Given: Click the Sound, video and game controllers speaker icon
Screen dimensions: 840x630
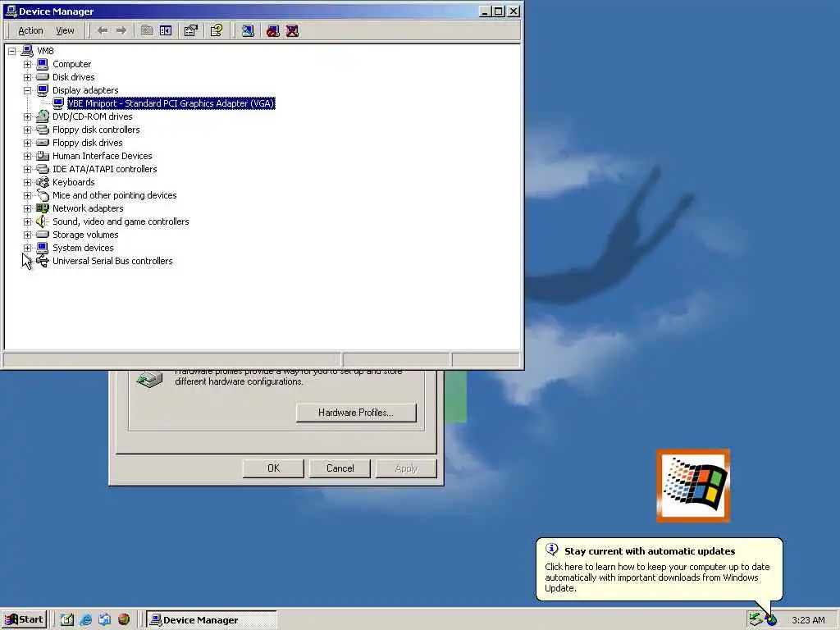Looking at the screenshot, I should (x=43, y=221).
